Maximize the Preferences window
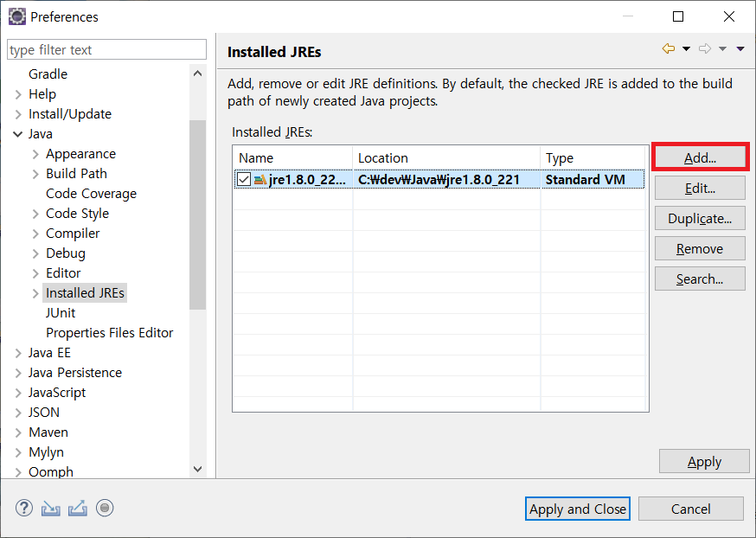Screen dimensions: 756x538 click(x=678, y=16)
